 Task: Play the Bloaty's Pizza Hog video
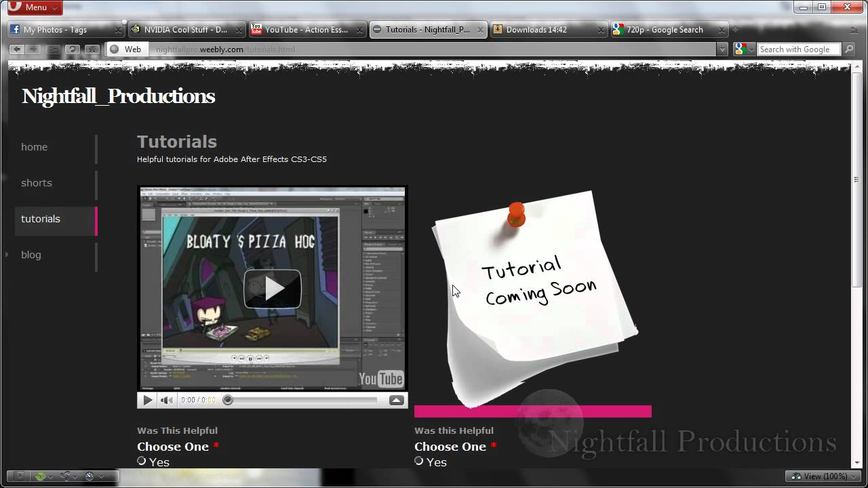point(273,289)
